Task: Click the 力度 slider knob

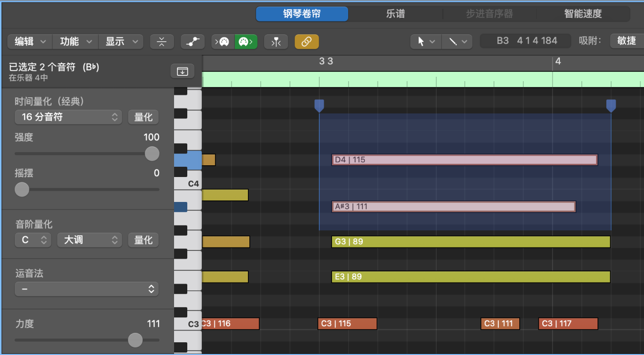Action: click(x=135, y=340)
